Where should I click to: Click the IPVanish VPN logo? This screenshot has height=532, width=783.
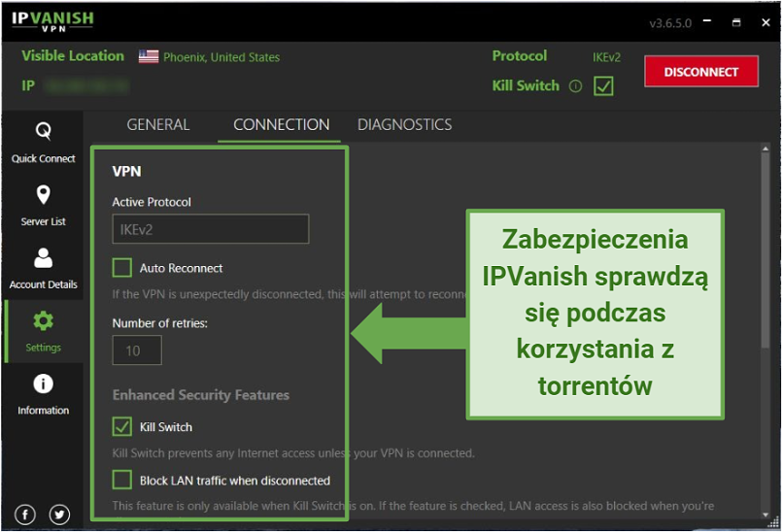[x=52, y=21]
